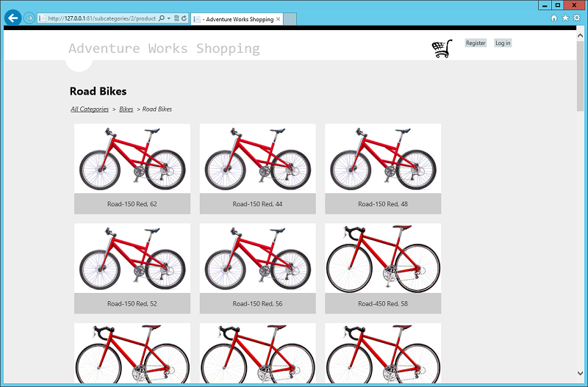Image resolution: width=588 pixels, height=387 pixels.
Task: Open the address bar search magnifier
Action: point(161,18)
